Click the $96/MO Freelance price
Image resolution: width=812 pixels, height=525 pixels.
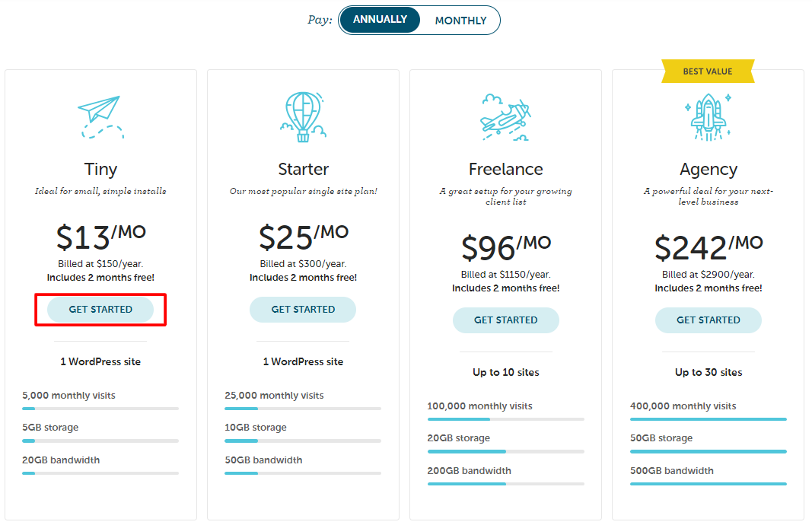(x=506, y=247)
